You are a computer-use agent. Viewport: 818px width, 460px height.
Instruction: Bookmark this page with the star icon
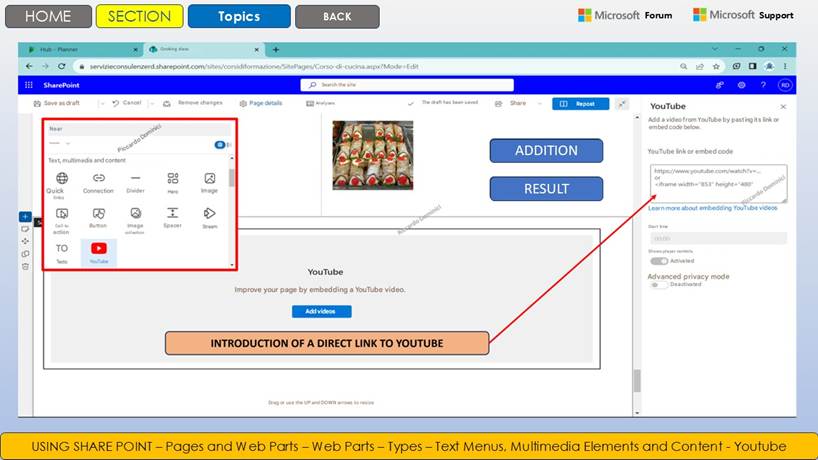point(716,66)
